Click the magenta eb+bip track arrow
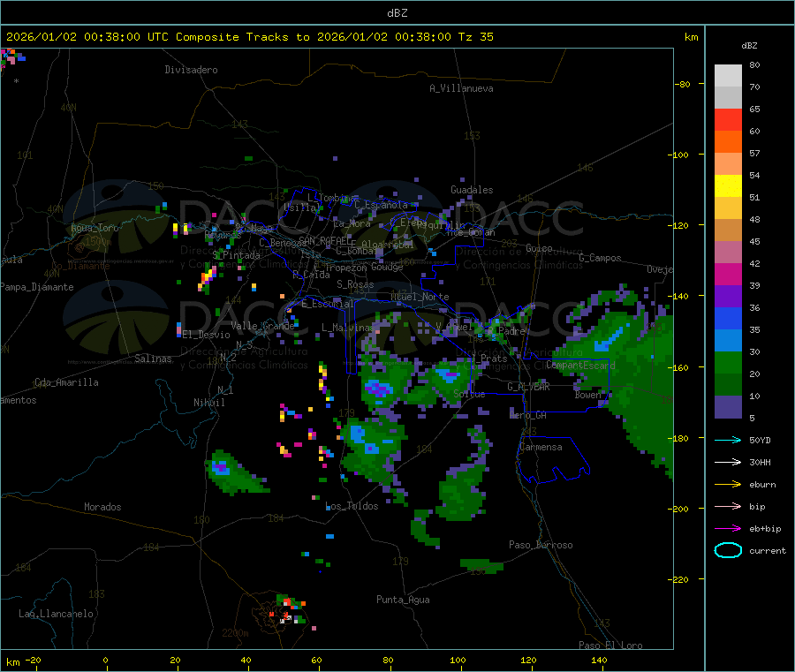Image resolution: width=795 pixels, height=672 pixels. [728, 528]
